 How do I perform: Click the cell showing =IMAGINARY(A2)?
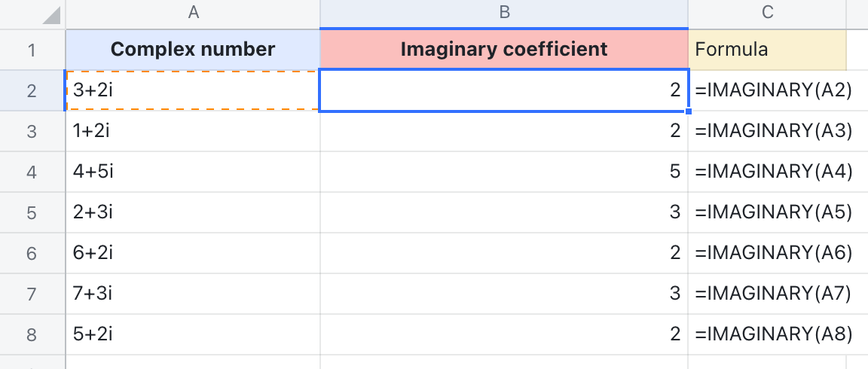(x=773, y=91)
